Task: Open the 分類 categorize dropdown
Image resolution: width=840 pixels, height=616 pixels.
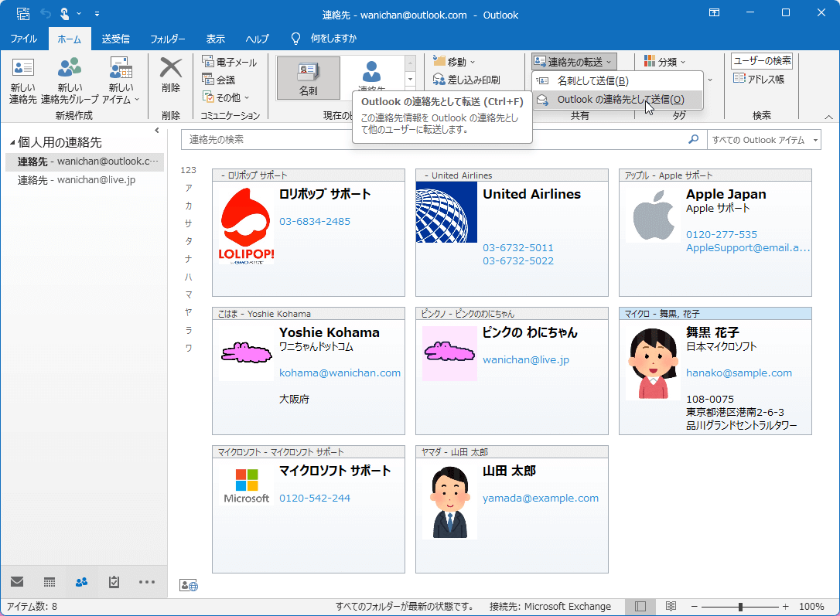Action: point(666,60)
